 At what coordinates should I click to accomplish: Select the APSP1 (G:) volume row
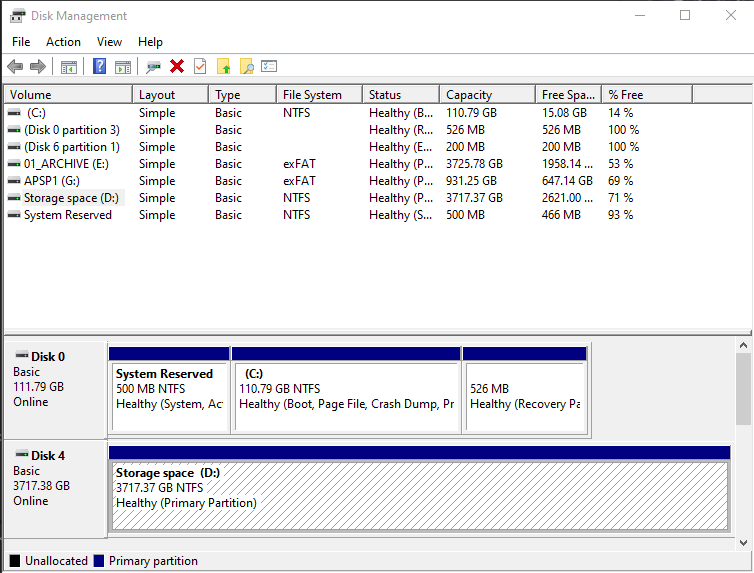(378, 181)
